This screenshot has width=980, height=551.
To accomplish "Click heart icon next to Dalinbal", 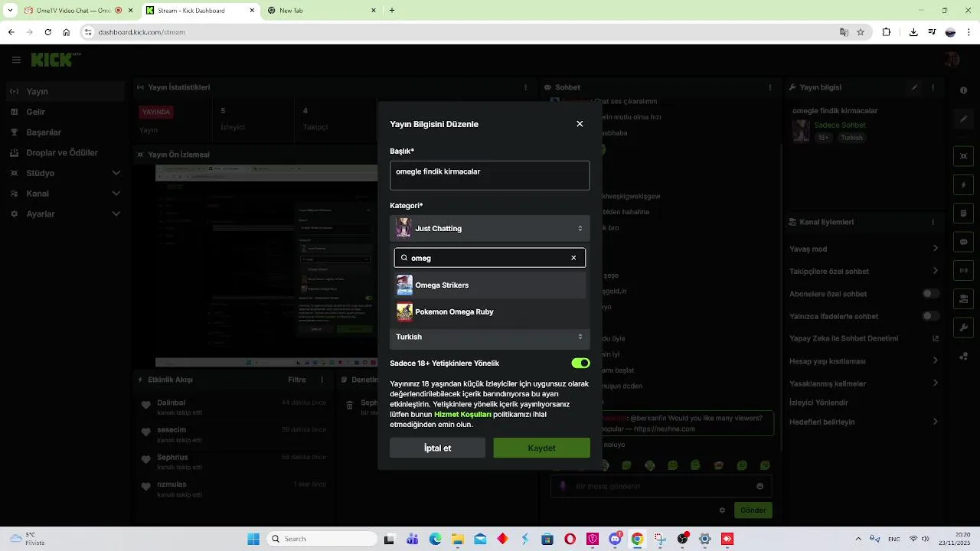I will coord(146,406).
